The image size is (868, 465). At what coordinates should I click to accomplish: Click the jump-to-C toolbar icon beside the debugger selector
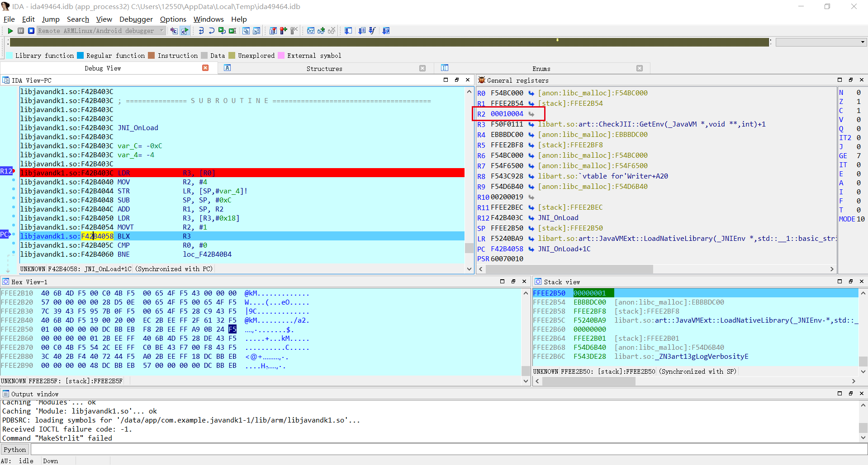(x=174, y=31)
